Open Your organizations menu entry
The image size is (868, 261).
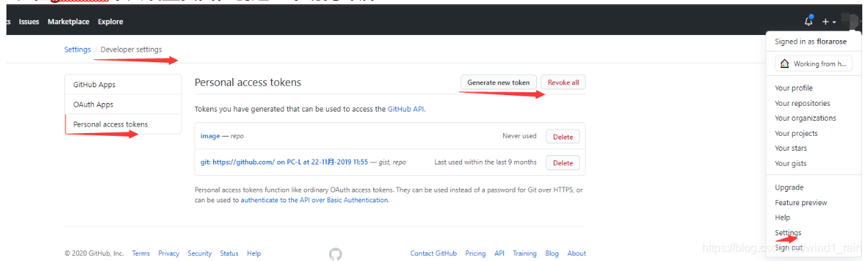[x=805, y=118]
